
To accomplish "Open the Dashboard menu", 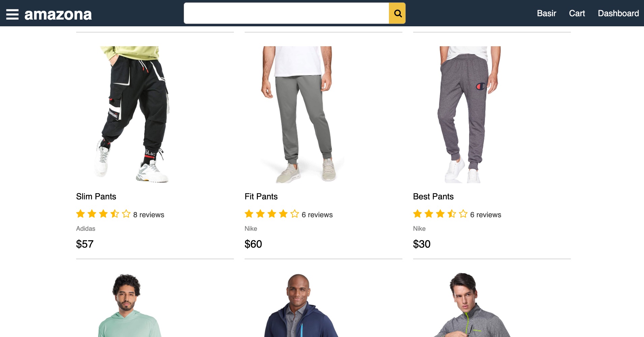I will (618, 13).
